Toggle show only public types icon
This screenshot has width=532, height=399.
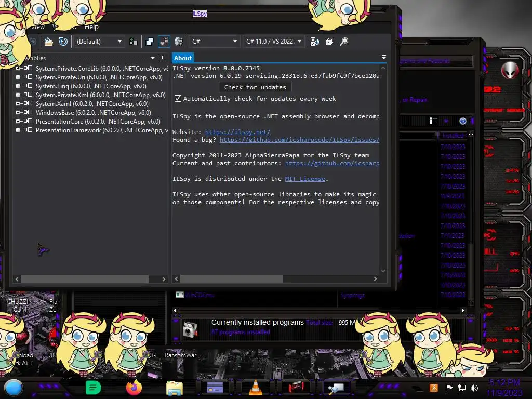[x=149, y=42]
